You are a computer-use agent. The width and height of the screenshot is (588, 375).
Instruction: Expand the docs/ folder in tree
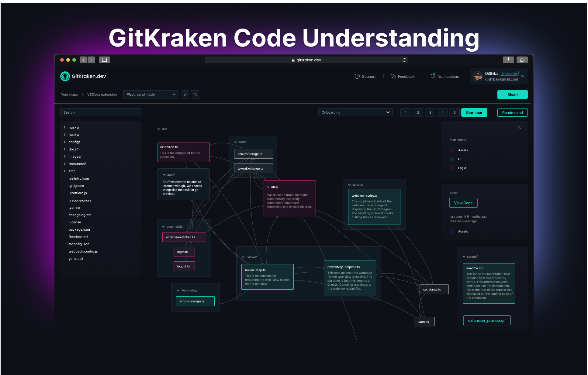point(64,149)
